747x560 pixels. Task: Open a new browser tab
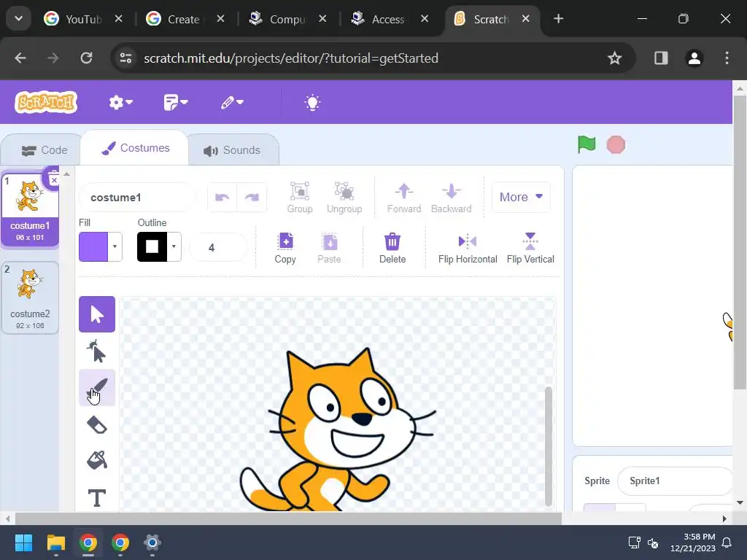558,19
